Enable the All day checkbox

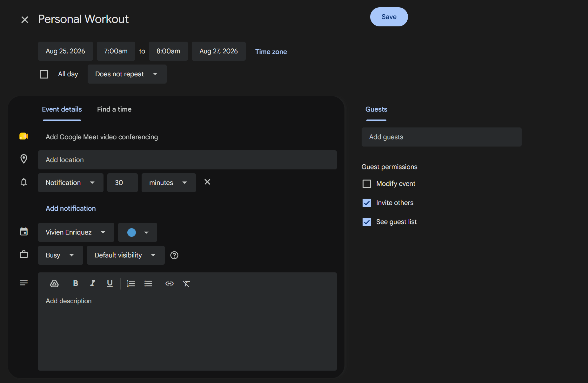click(44, 74)
